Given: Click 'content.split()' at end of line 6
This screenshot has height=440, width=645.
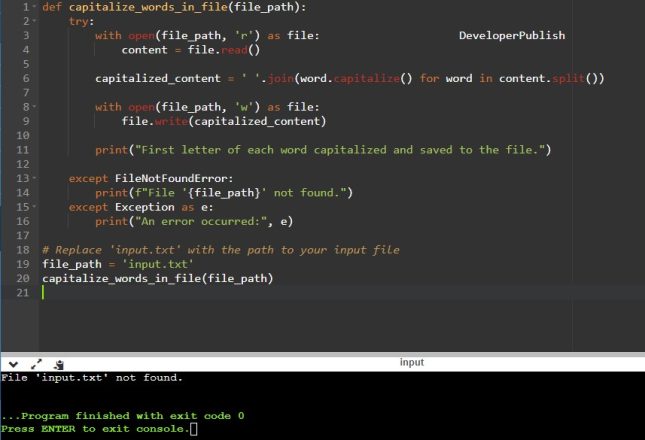Looking at the screenshot, I should point(552,79).
